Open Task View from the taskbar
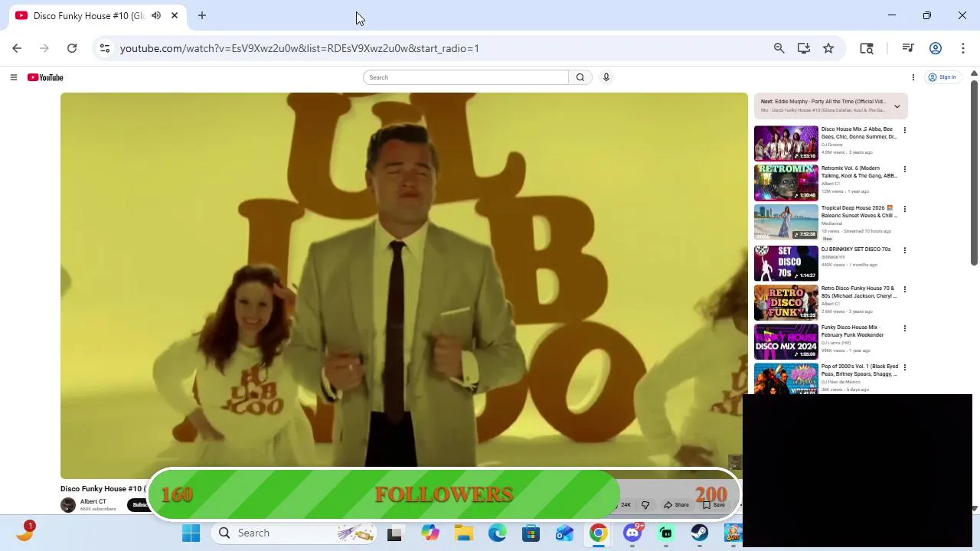Screen dimensions: 980x551 tap(394, 533)
